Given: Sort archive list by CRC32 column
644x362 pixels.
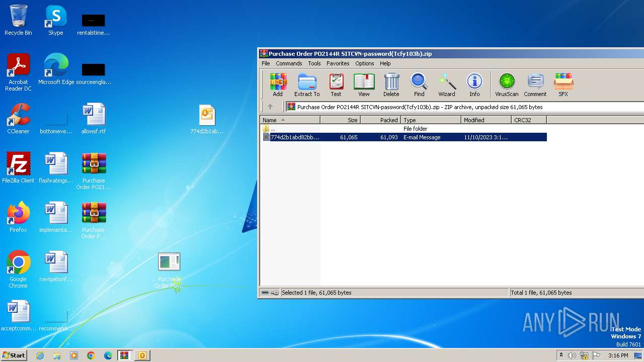Looking at the screenshot, I should tap(529, 120).
